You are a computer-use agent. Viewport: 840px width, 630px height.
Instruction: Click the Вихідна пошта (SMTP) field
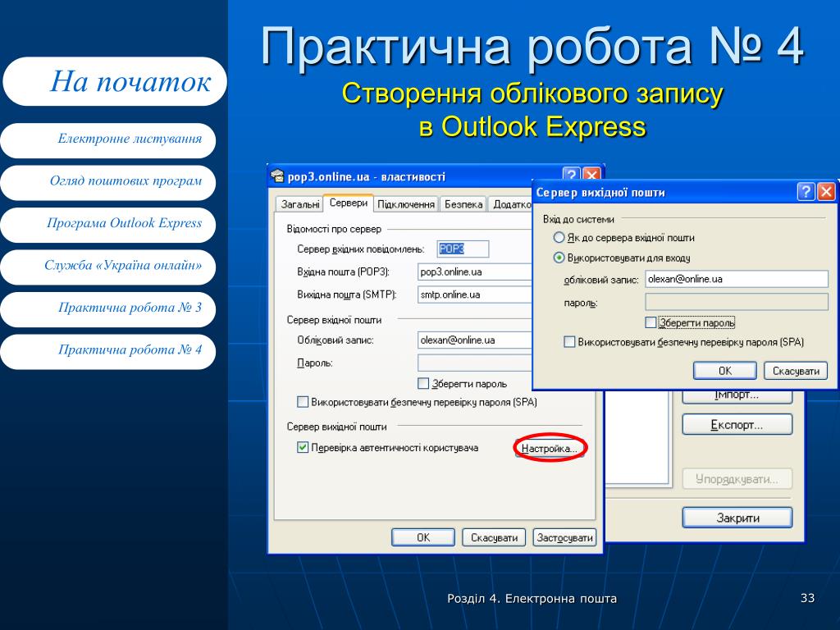(x=475, y=294)
